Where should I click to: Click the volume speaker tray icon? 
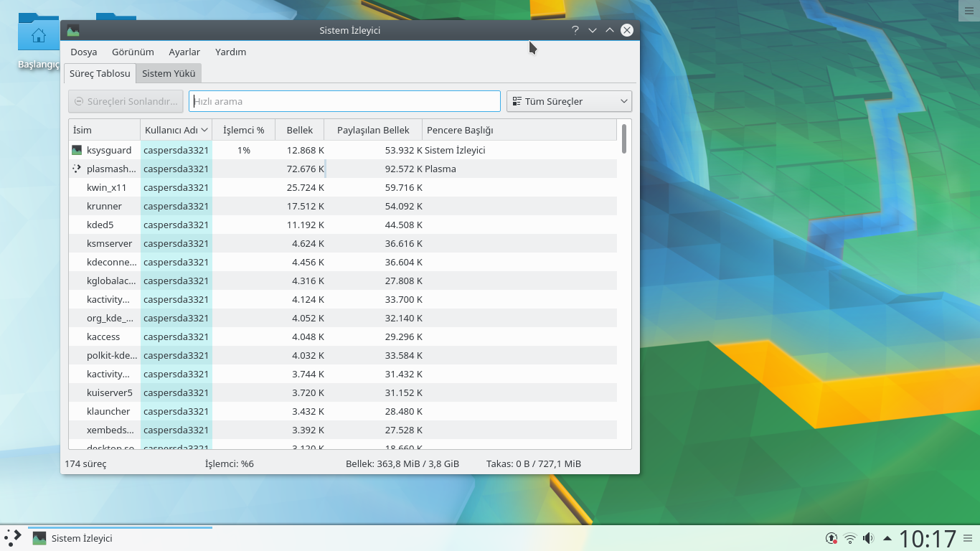[868, 538]
